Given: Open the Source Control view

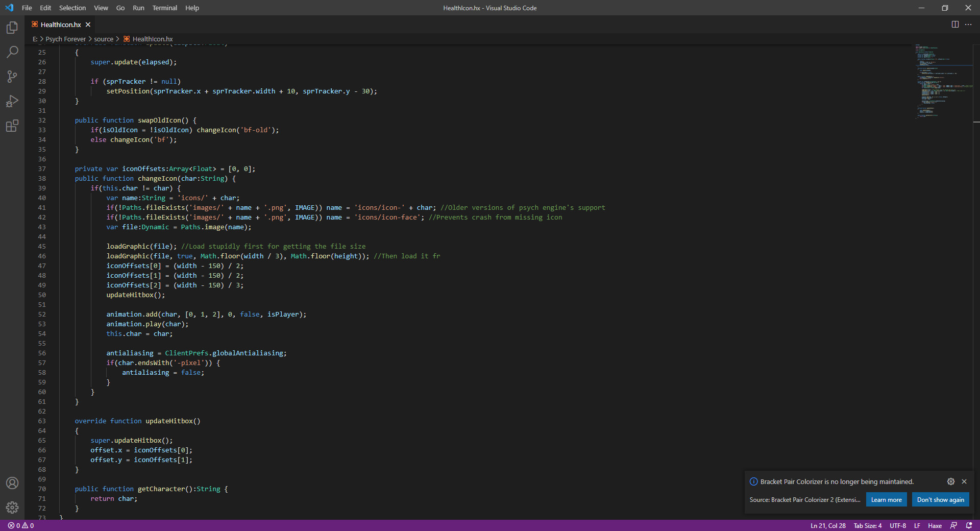Looking at the screenshot, I should coord(12,77).
